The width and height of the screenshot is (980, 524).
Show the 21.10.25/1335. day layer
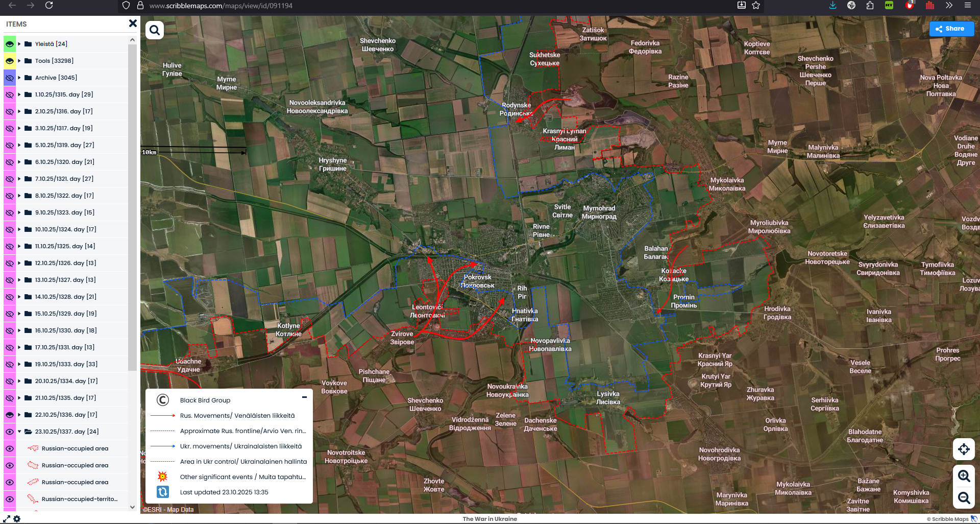(x=10, y=398)
